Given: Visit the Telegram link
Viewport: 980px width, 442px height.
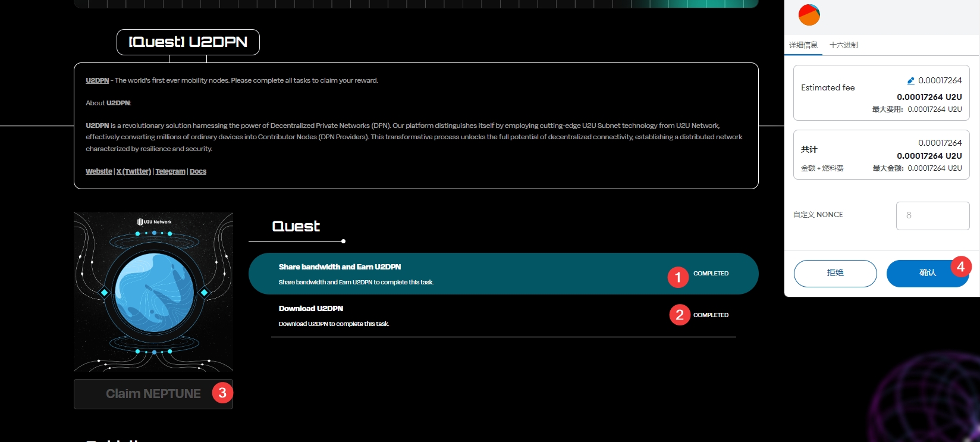Looking at the screenshot, I should click(x=170, y=171).
